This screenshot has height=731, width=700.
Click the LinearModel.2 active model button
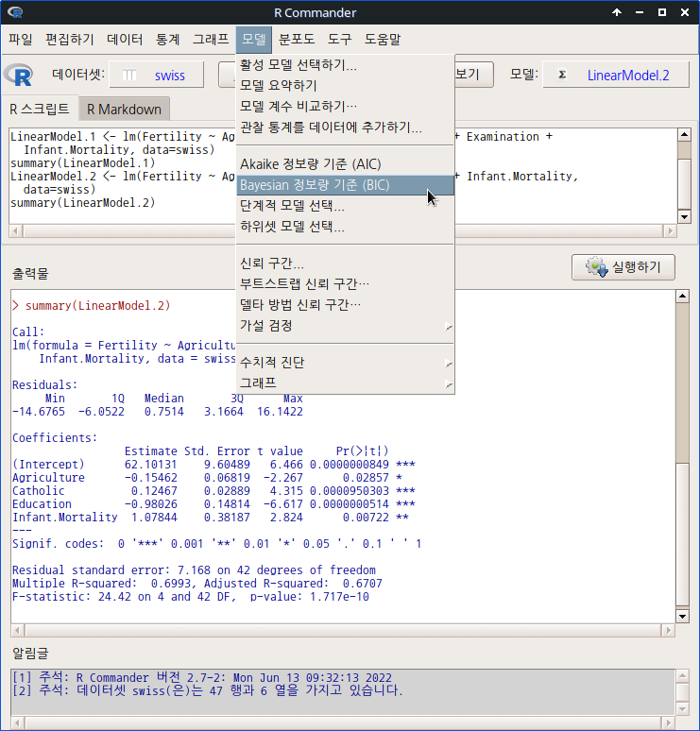[x=616, y=75]
